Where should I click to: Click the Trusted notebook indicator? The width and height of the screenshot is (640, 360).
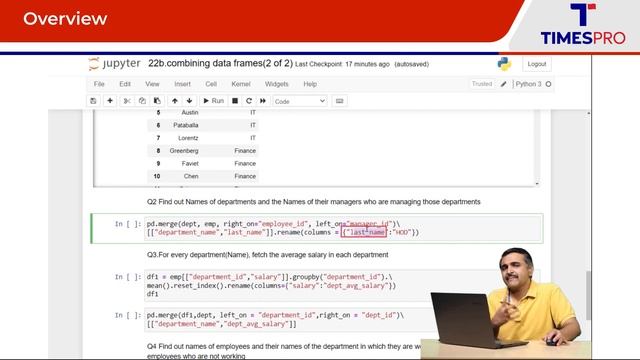pos(482,84)
